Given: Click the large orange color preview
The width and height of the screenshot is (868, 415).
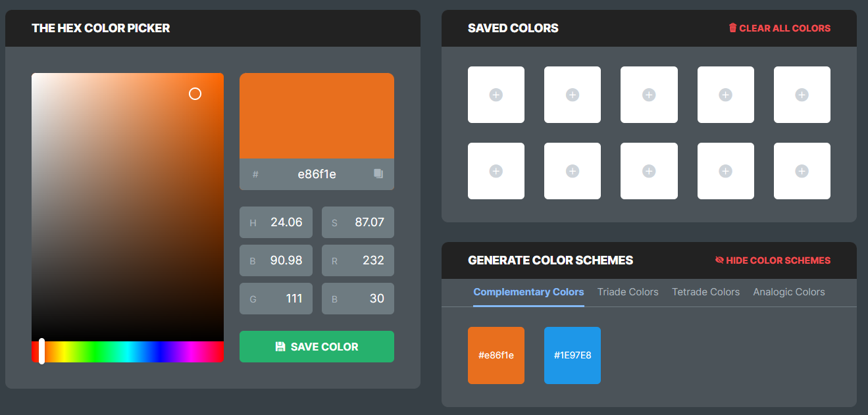Looking at the screenshot, I should pyautogui.click(x=317, y=116).
